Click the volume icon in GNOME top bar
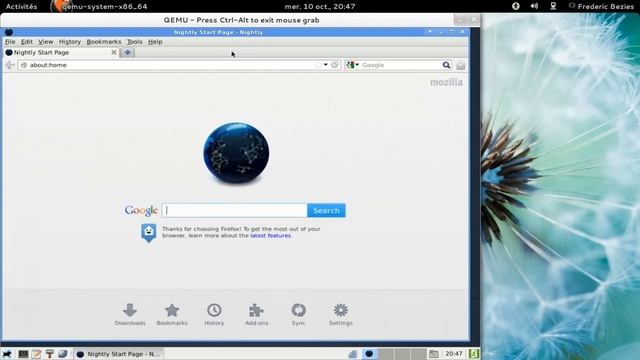The image size is (640, 360). click(534, 6)
